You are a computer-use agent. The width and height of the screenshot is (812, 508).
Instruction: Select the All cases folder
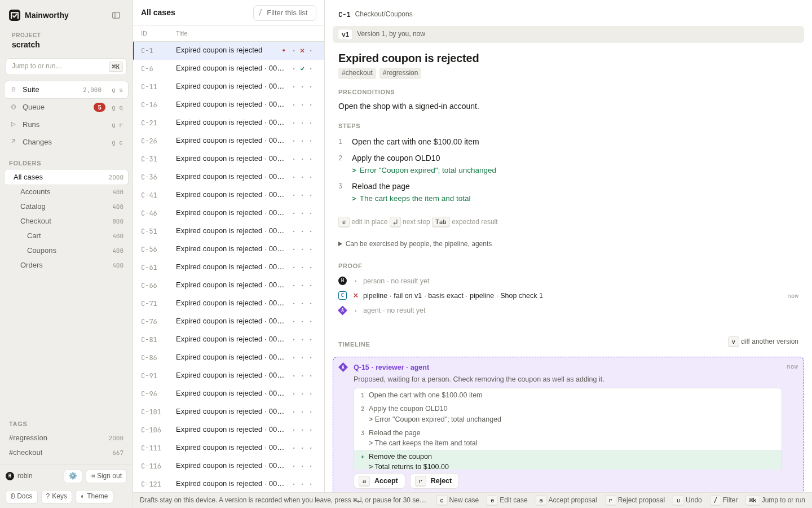[x=67, y=177]
